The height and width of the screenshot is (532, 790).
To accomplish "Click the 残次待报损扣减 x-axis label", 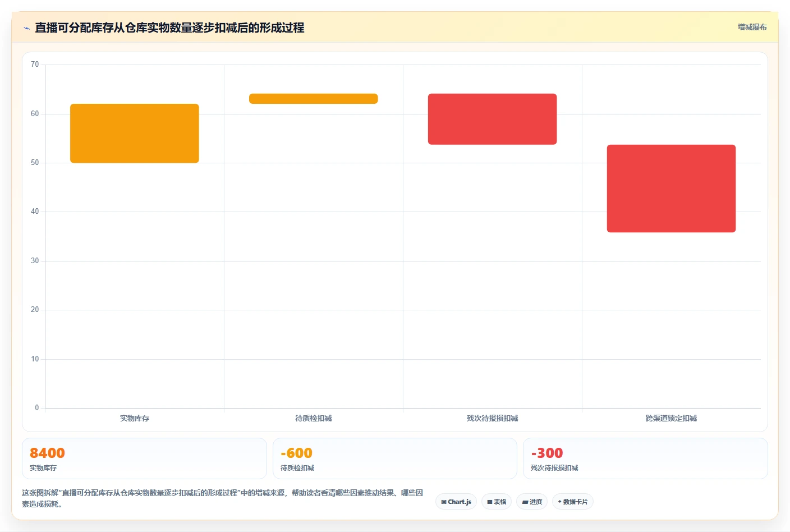I will coord(492,418).
